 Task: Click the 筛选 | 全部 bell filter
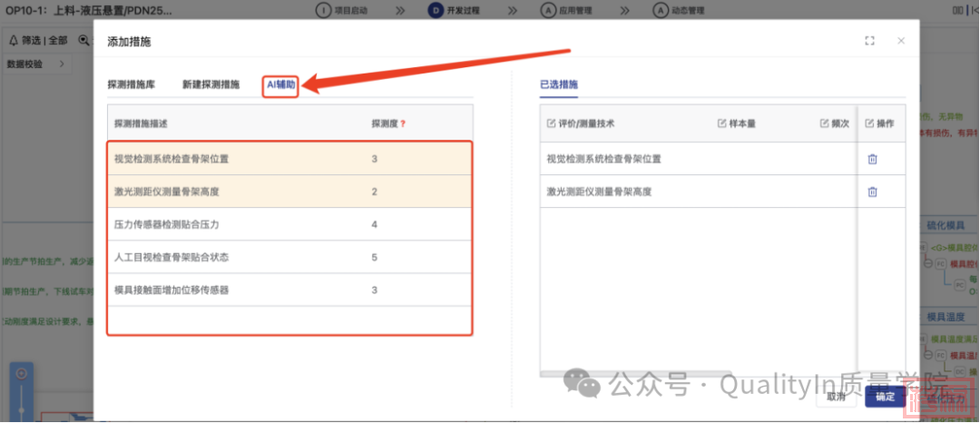click(x=39, y=40)
